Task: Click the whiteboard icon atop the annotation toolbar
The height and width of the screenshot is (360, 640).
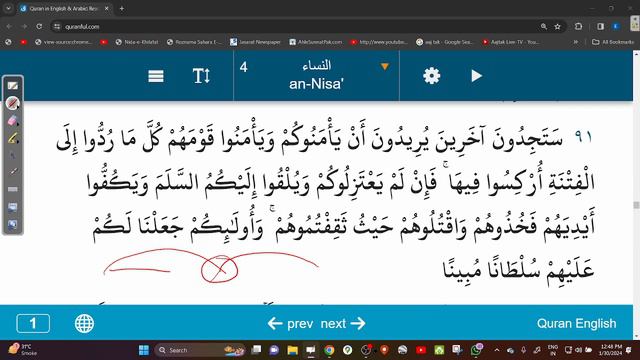Action: click(x=13, y=86)
